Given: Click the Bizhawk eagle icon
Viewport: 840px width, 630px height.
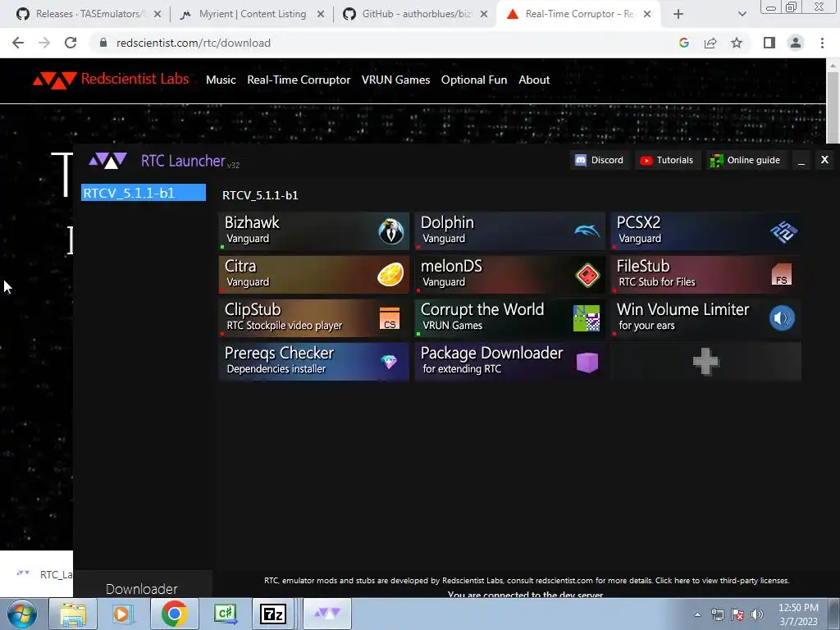Looking at the screenshot, I should click(x=390, y=231).
